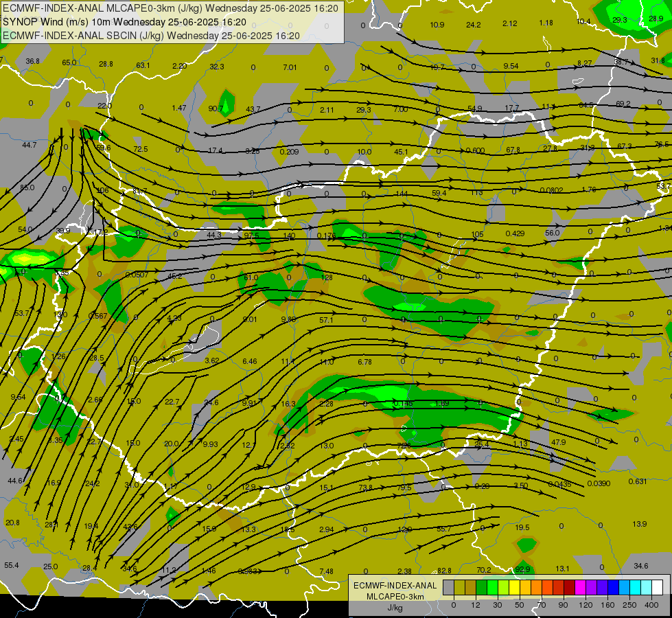Screen dimensions: 672x618
Task: Click the map value '82.8'
Action: [x=444, y=571]
